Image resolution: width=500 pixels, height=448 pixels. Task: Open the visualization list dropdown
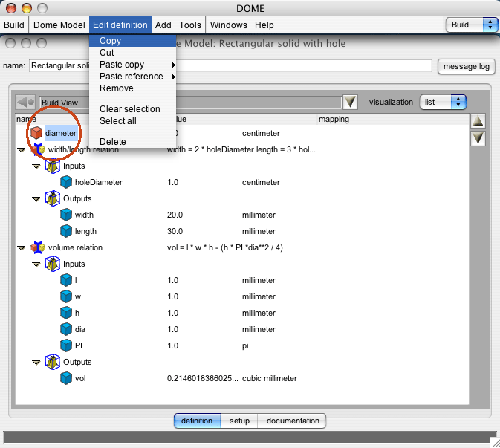coord(443,102)
